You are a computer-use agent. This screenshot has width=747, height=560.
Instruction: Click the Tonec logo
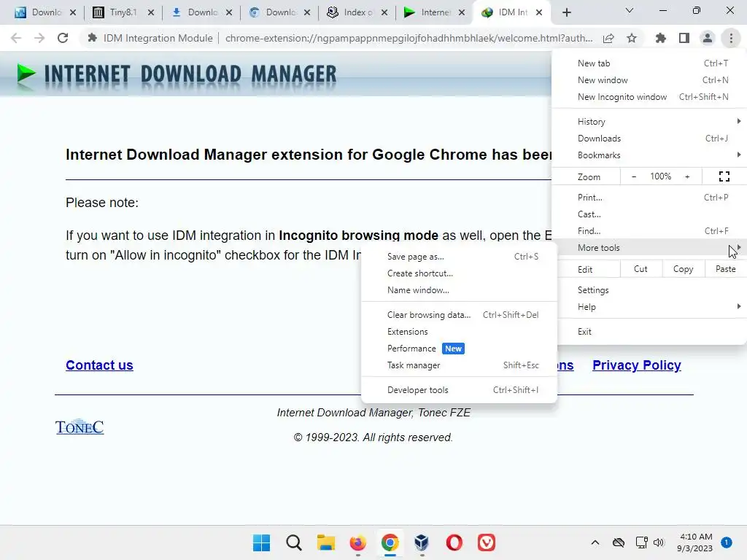pos(80,427)
